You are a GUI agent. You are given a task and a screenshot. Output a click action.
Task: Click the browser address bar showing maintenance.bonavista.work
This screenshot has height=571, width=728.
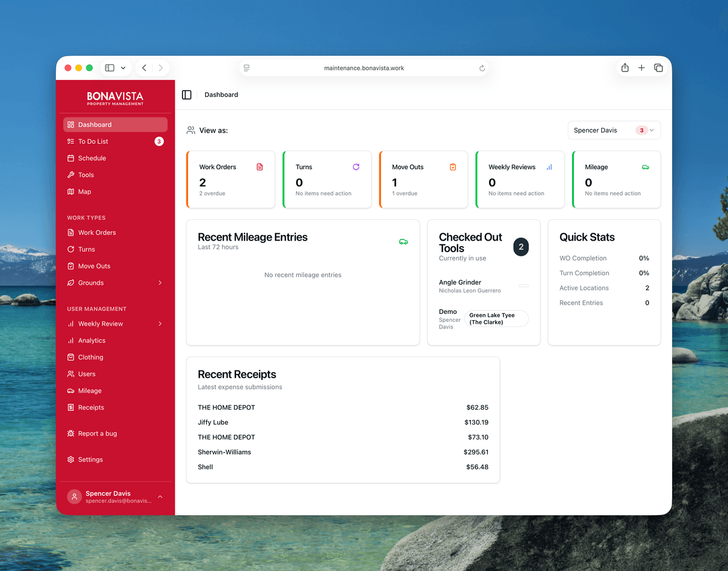364,68
